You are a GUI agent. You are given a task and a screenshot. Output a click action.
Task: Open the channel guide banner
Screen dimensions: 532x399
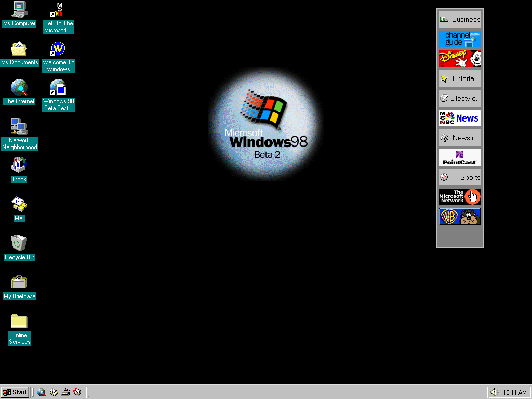[460, 39]
